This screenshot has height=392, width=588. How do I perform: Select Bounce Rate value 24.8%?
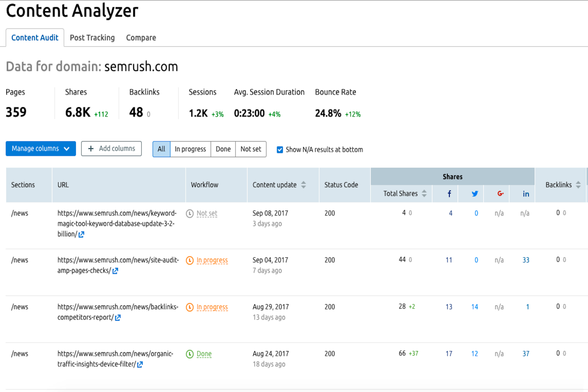tap(328, 114)
